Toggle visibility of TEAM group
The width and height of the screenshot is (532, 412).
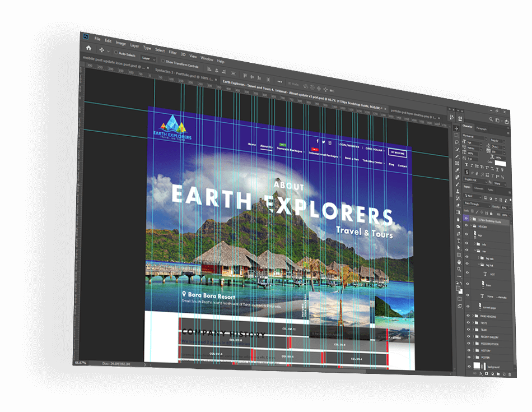pyautogui.click(x=468, y=330)
